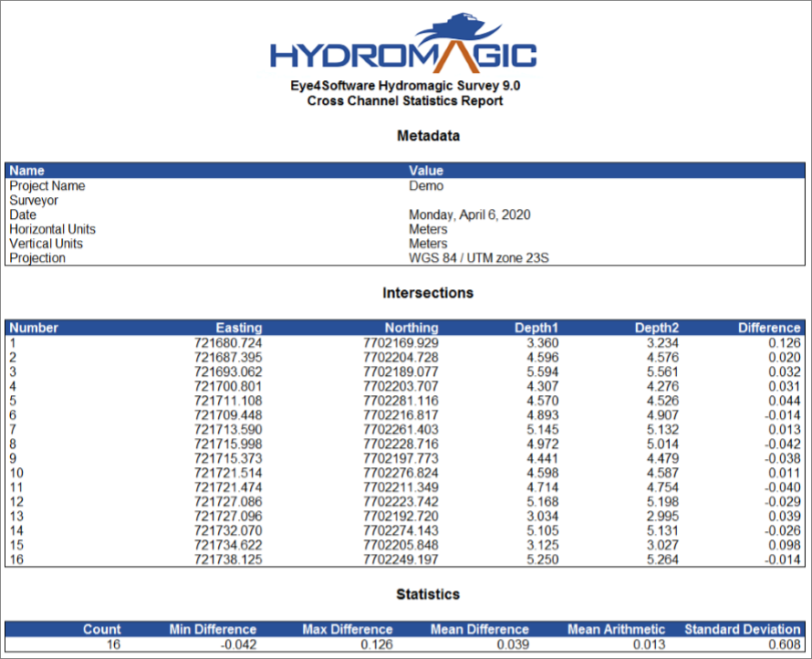812x659 pixels.
Task: Click the 'Easting' column header
Action: [239, 328]
